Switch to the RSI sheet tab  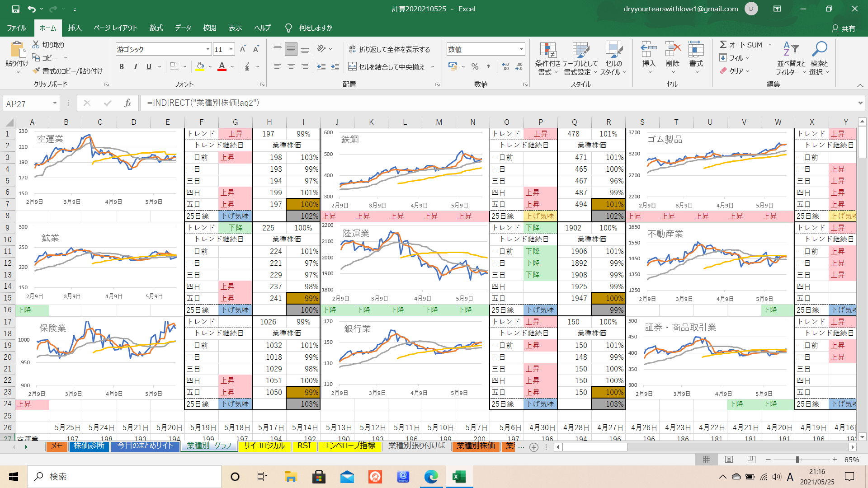[x=304, y=446]
